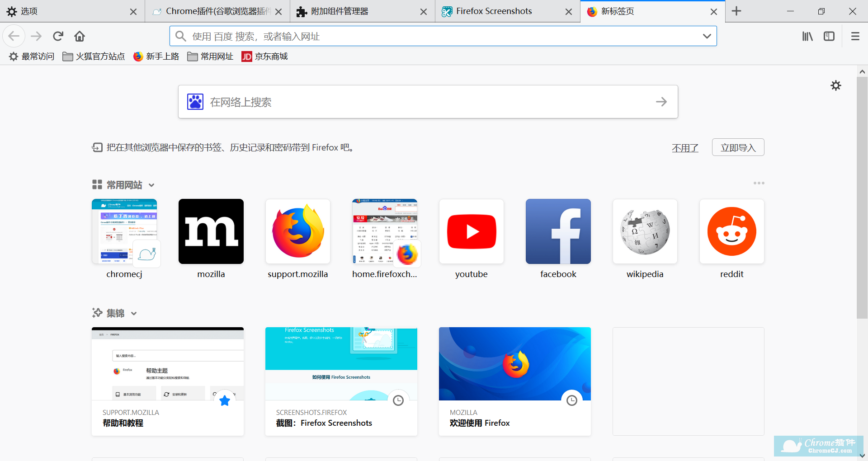
Task: Open the 常用网站 section options menu
Action: 759,183
